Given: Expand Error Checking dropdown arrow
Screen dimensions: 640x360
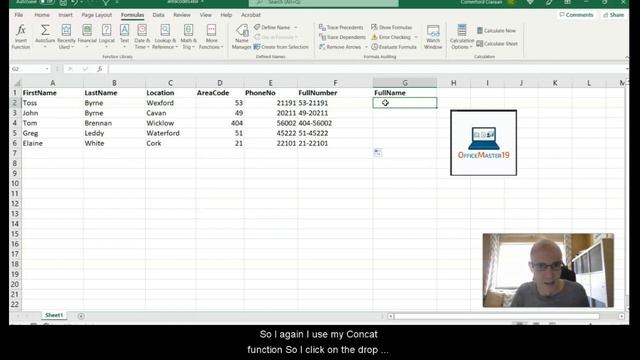Looking at the screenshot, I should 416,37.
